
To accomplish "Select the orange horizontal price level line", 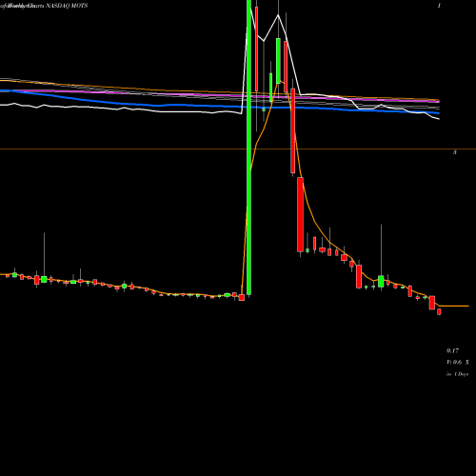I will coord(238,149).
